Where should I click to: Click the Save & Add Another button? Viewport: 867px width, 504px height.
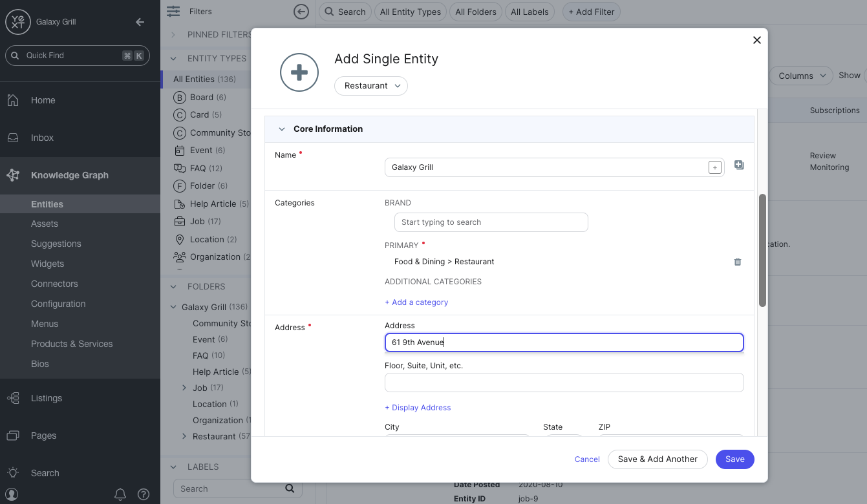click(x=658, y=459)
